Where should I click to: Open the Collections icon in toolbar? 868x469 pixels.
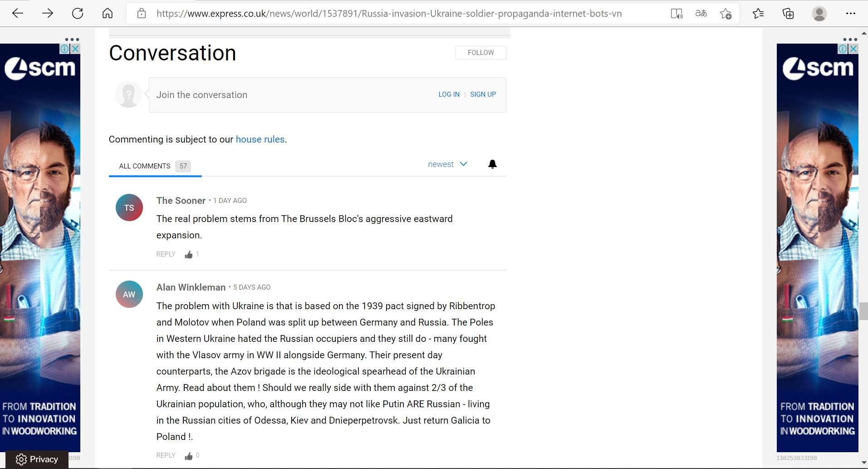click(x=788, y=14)
